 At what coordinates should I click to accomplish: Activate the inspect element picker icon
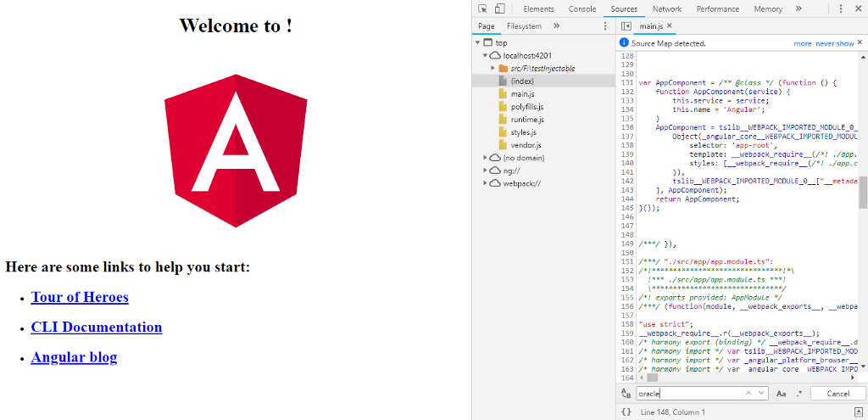[x=482, y=8]
